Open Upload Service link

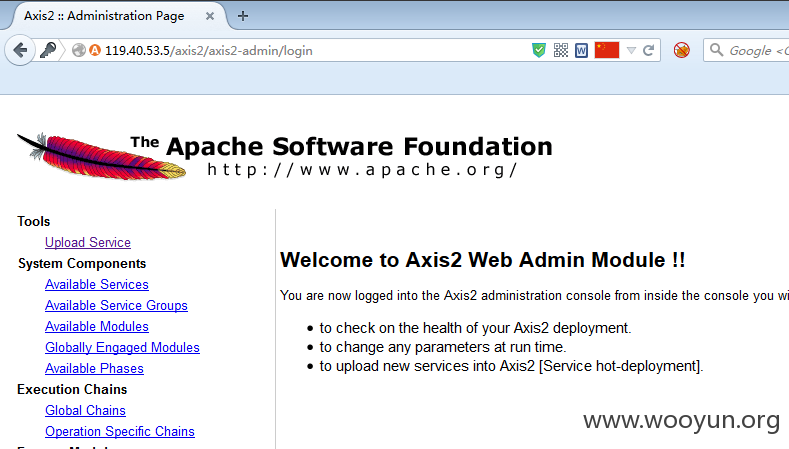tap(88, 243)
